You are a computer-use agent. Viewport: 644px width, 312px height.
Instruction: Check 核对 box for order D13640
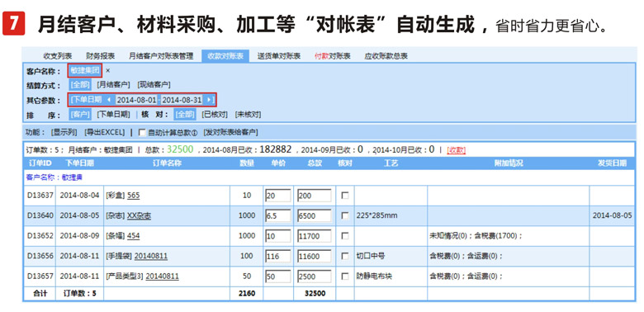[x=345, y=215]
